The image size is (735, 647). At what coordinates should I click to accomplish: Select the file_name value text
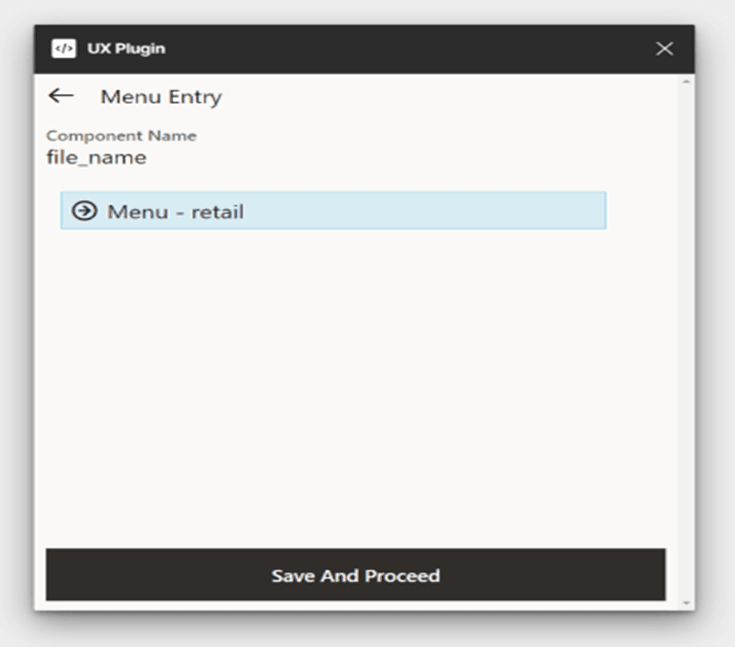tap(96, 157)
